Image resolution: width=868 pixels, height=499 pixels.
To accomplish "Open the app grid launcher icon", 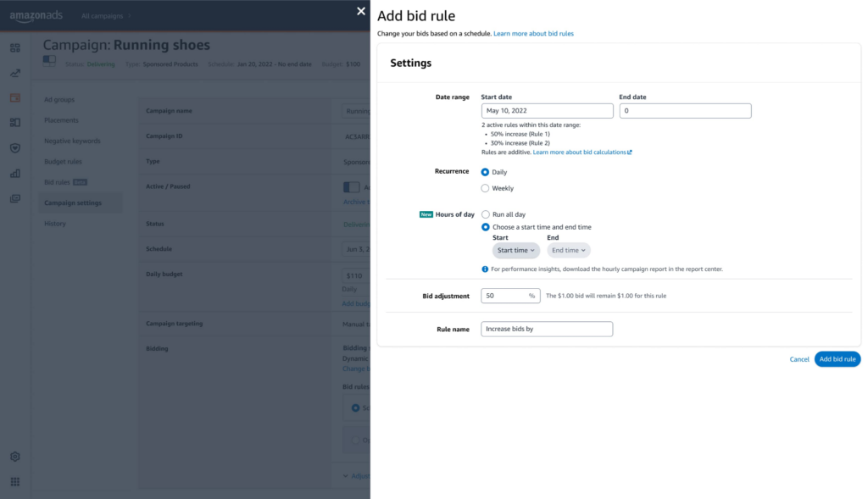I will 14,480.
